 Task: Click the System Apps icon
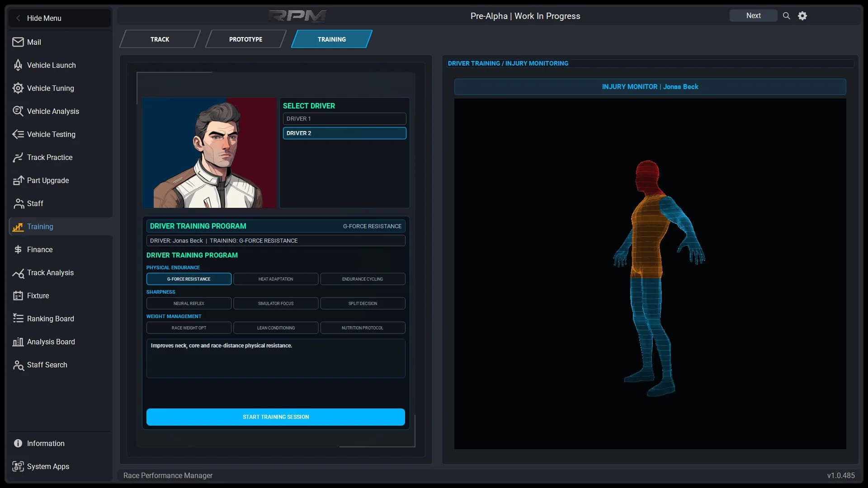[18, 466]
